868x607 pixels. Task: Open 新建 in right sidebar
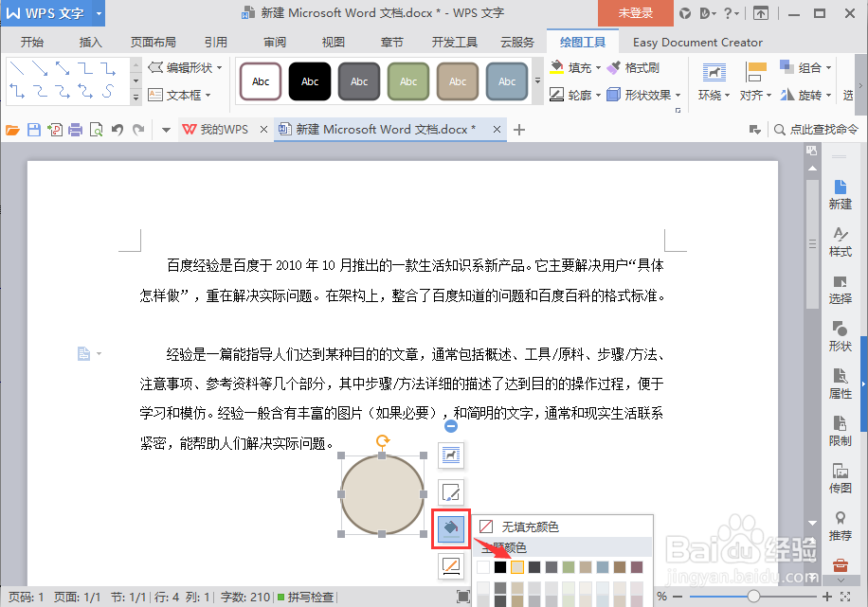click(840, 195)
